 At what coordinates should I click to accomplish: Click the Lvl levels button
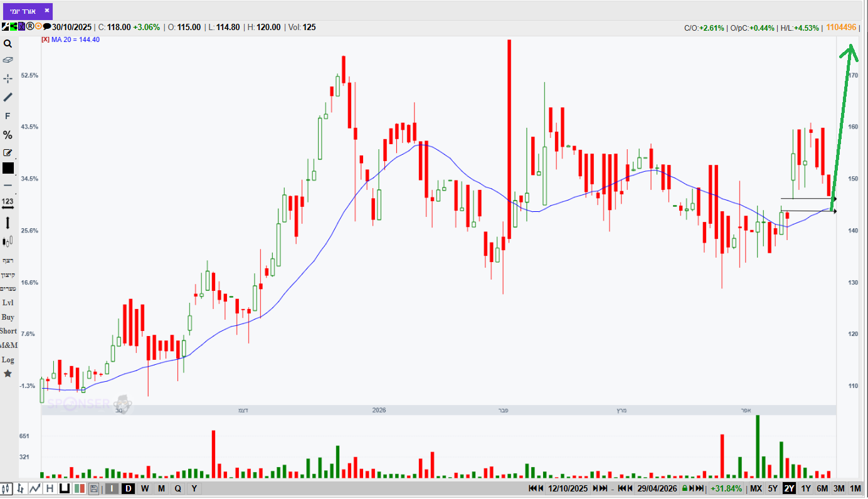click(8, 303)
